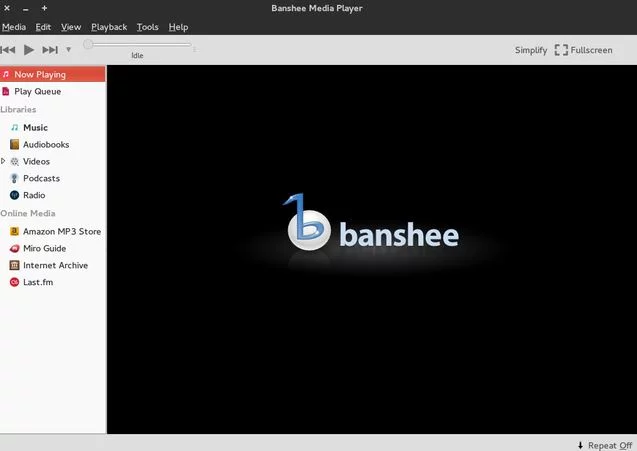Click the Banshee Media Player title
The height and width of the screenshot is (451, 637).
[317, 9]
